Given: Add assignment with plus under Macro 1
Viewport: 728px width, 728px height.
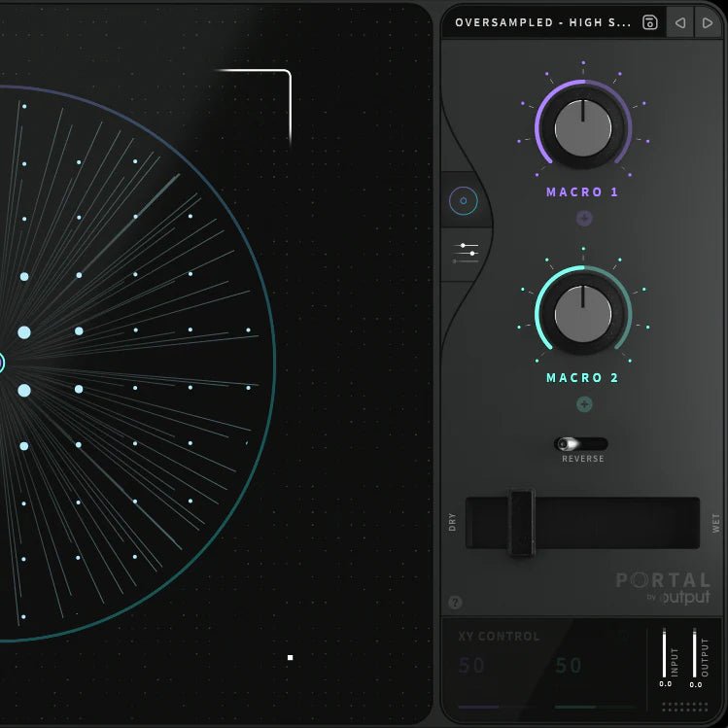Looking at the screenshot, I should (584, 218).
